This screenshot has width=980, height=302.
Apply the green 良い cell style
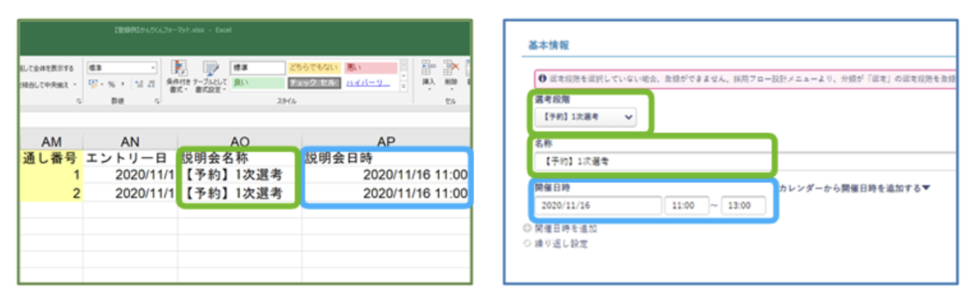click(x=258, y=83)
